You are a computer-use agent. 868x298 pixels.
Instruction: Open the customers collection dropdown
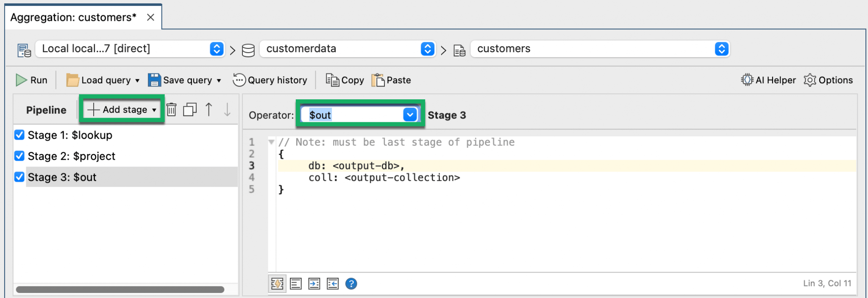click(x=721, y=49)
